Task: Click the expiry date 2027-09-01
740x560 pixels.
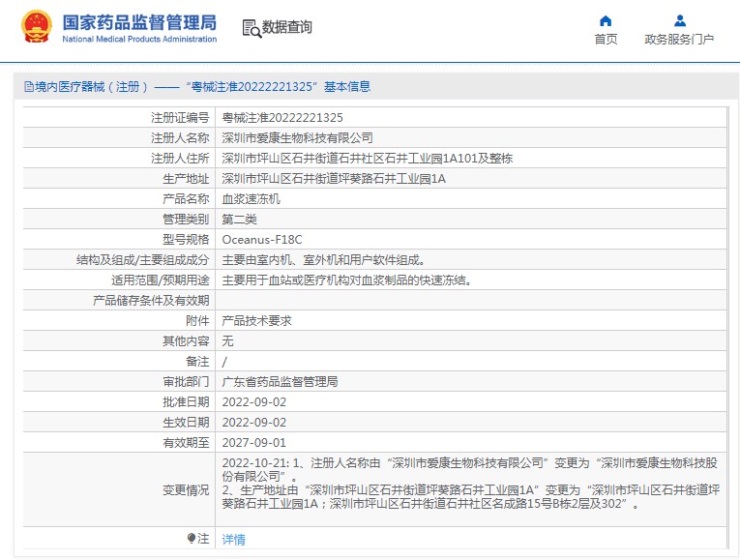Action: pyautogui.click(x=254, y=442)
